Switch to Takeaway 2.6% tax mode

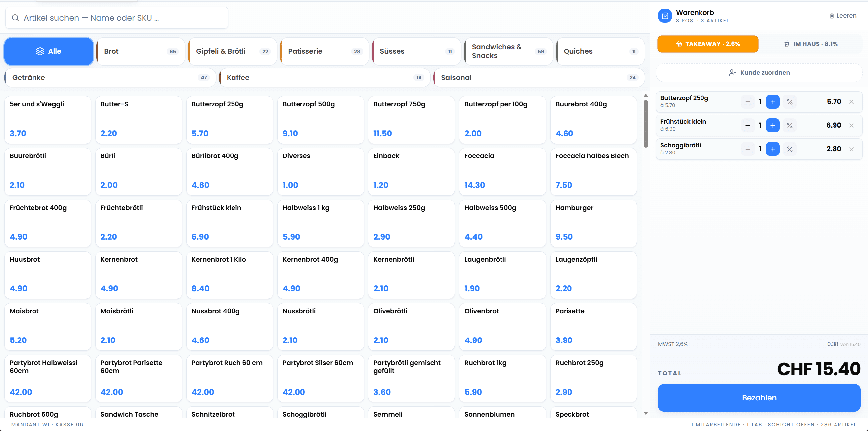click(x=707, y=44)
